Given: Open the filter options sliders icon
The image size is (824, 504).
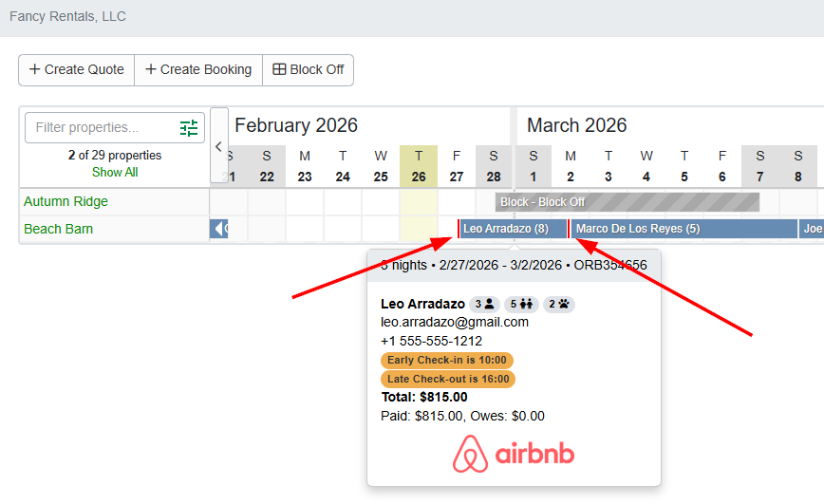Looking at the screenshot, I should [189, 128].
